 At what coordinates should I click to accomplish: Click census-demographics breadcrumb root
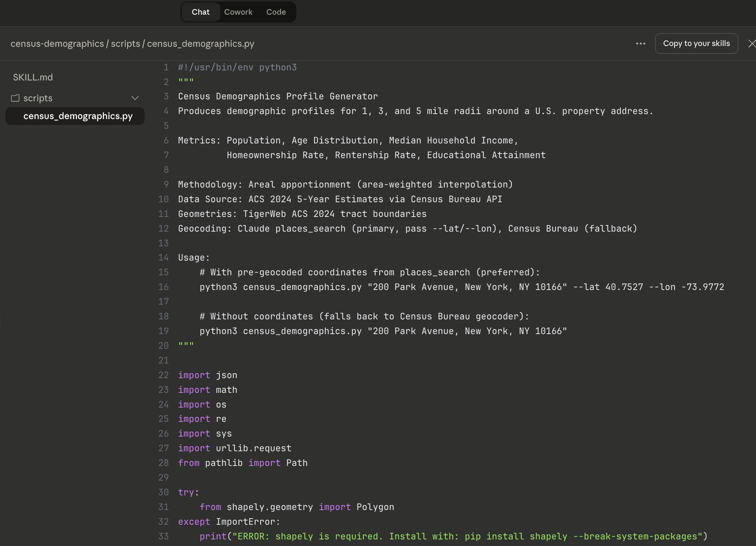[x=57, y=44]
